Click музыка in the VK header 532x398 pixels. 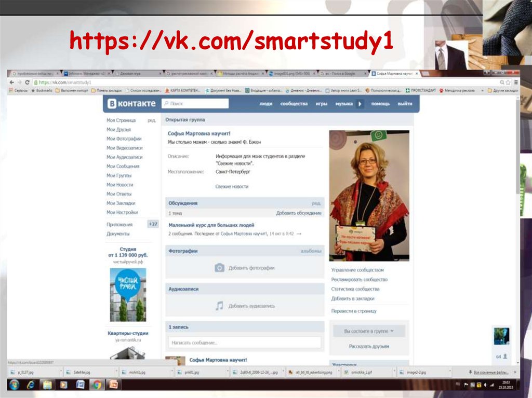click(344, 104)
